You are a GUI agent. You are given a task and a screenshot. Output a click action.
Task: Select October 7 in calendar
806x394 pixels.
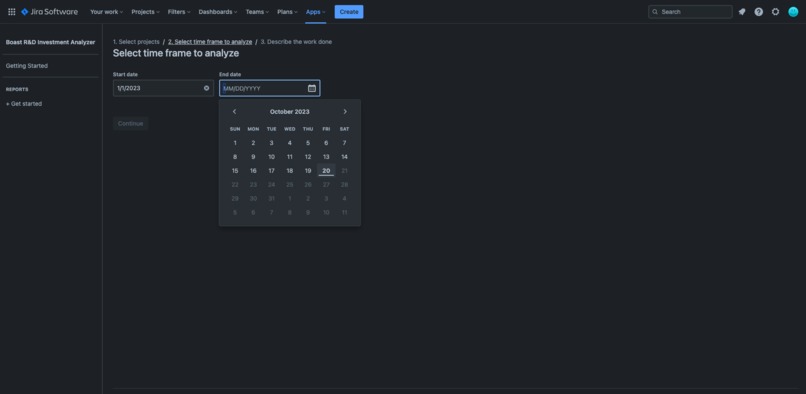pyautogui.click(x=344, y=143)
